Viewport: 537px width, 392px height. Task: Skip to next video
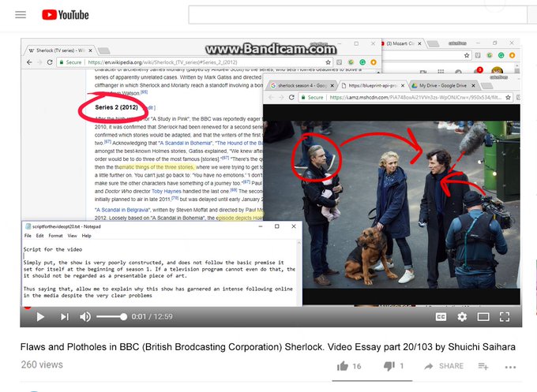click(x=65, y=317)
